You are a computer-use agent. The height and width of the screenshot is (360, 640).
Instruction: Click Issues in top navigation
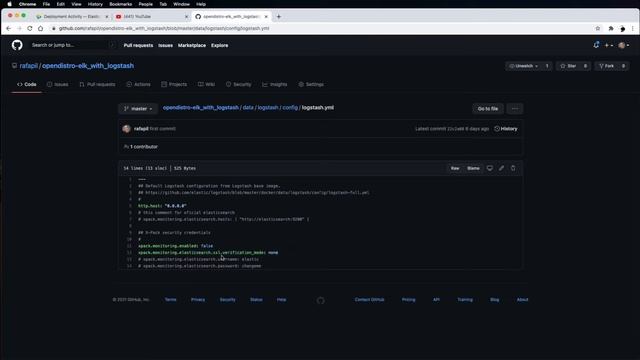165,45
